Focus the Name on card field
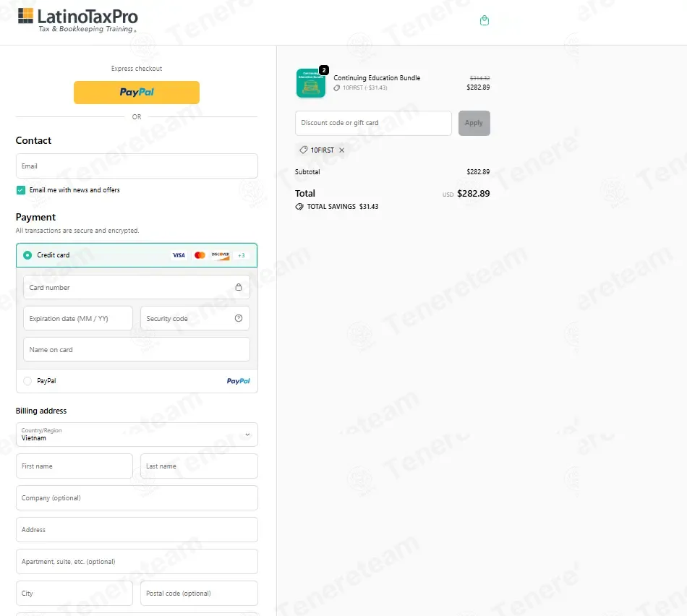 pos(137,350)
